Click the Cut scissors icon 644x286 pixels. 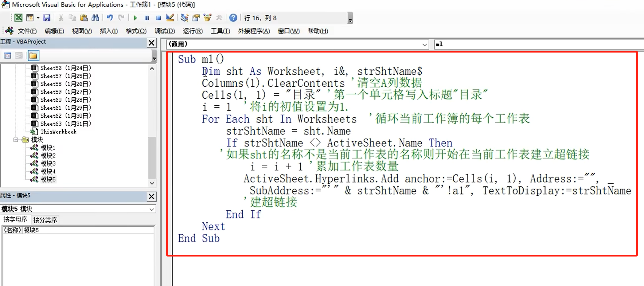coord(61,18)
